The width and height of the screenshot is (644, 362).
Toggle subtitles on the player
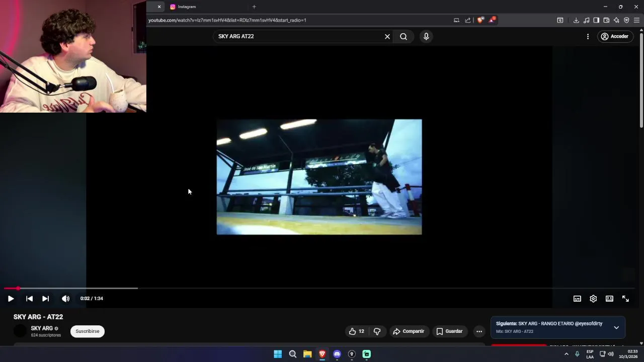[577, 299]
